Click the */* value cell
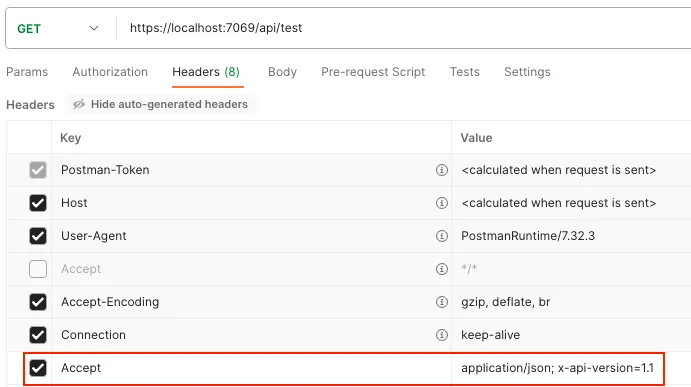Image resolution: width=691 pixels, height=387 pixels. click(x=571, y=269)
